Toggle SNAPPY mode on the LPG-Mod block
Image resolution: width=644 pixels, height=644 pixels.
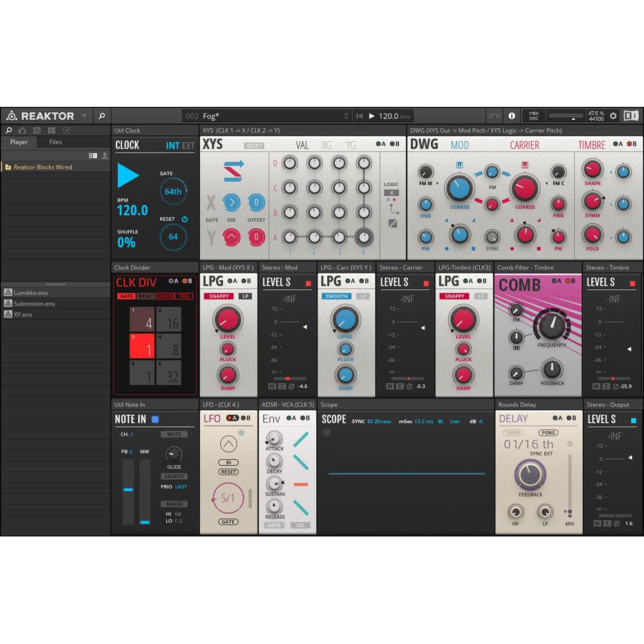pos(218,296)
